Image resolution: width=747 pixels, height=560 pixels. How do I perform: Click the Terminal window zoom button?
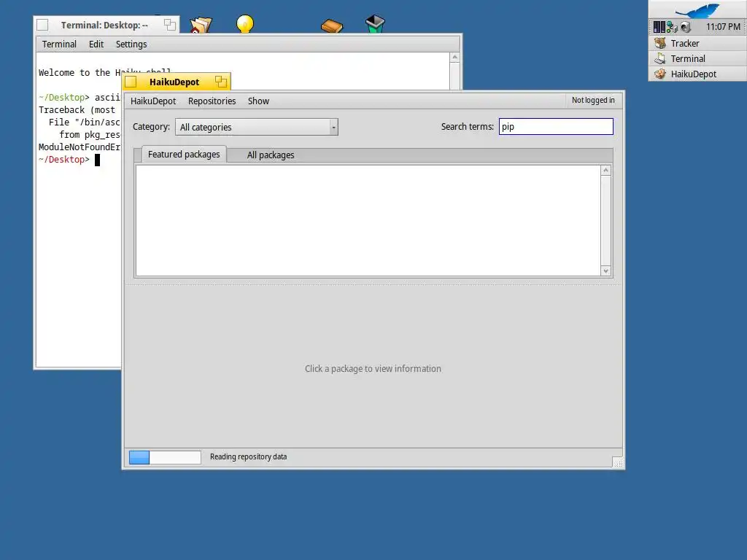point(169,25)
